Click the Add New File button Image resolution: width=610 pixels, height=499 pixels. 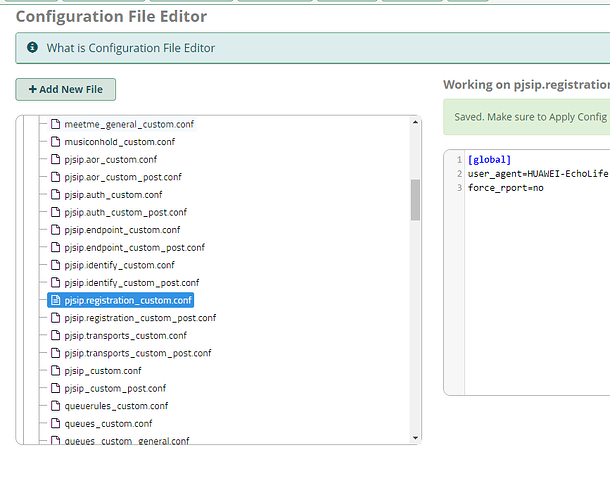pos(65,89)
